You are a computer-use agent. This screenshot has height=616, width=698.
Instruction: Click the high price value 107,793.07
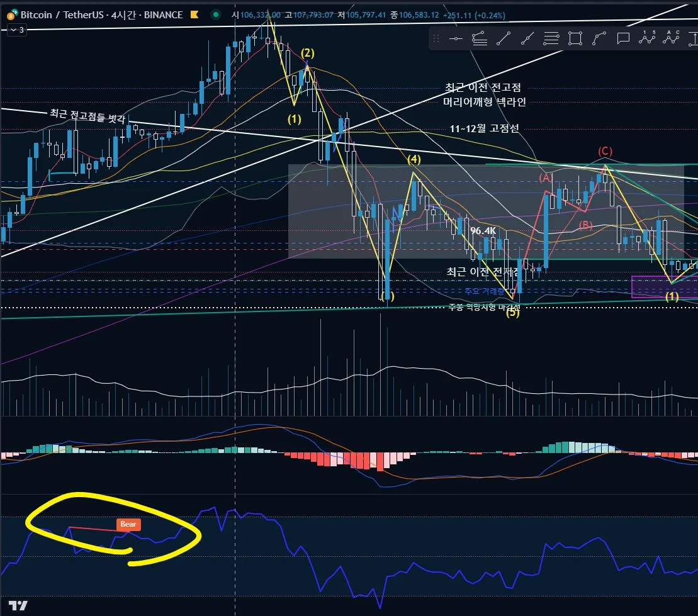[x=313, y=15]
